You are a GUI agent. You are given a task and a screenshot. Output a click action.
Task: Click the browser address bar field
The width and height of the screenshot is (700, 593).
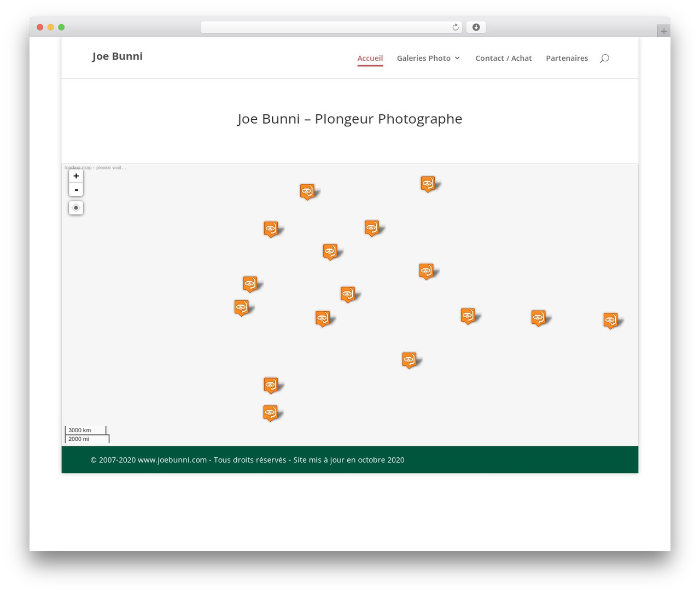[331, 27]
